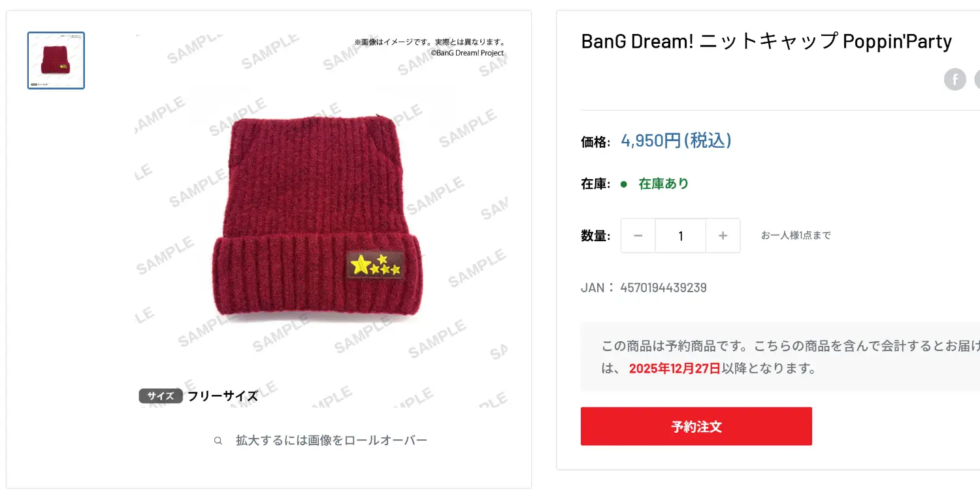Image resolution: width=980 pixels, height=504 pixels.
Task: Click the red 2025年12月27日 delivery date
Action: pos(675,369)
